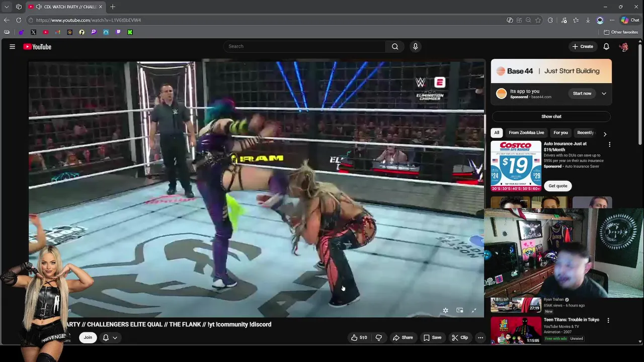Open Kick bookmark in favorites bar
644x362 pixels.
click(130, 32)
